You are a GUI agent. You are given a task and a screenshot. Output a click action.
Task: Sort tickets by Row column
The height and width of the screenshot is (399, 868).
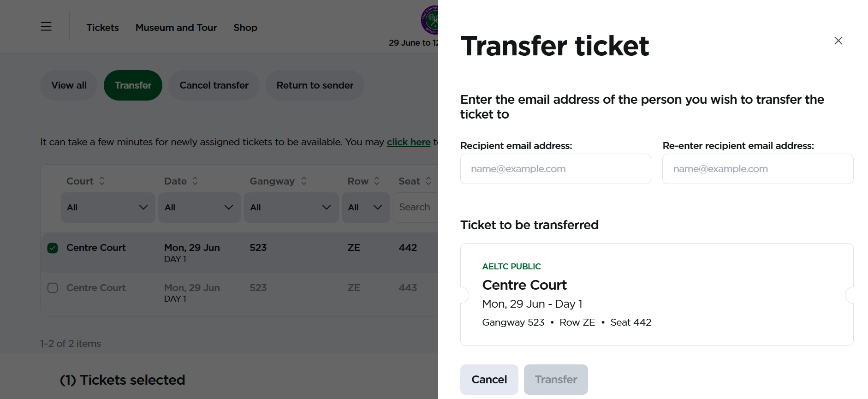(363, 181)
